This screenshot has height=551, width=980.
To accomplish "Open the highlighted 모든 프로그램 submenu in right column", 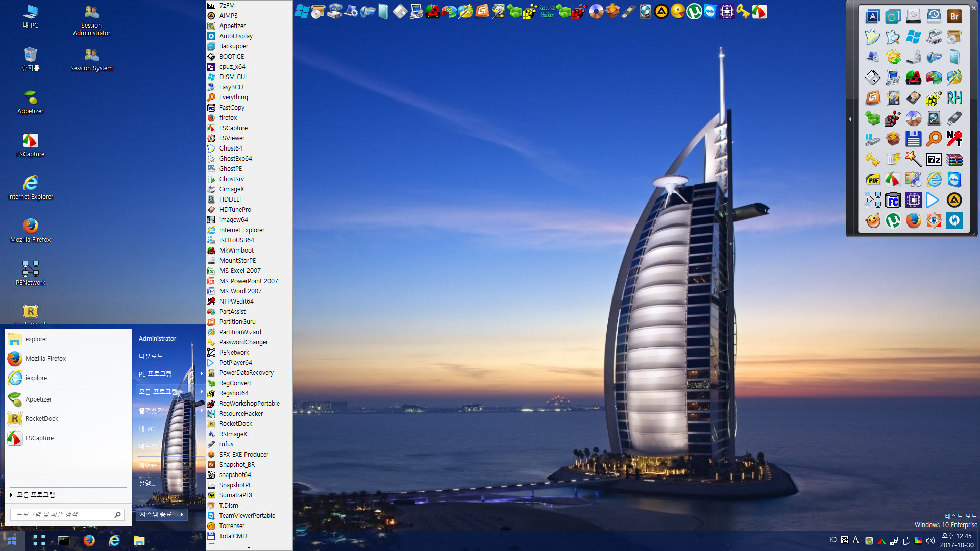I will pyautogui.click(x=170, y=392).
